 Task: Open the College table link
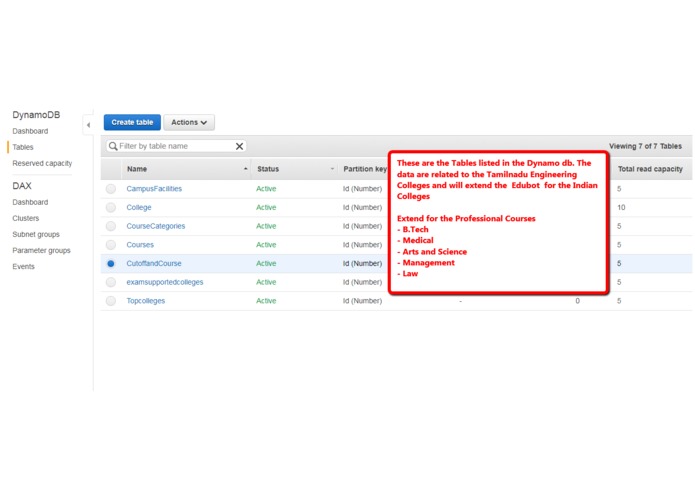[139, 207]
